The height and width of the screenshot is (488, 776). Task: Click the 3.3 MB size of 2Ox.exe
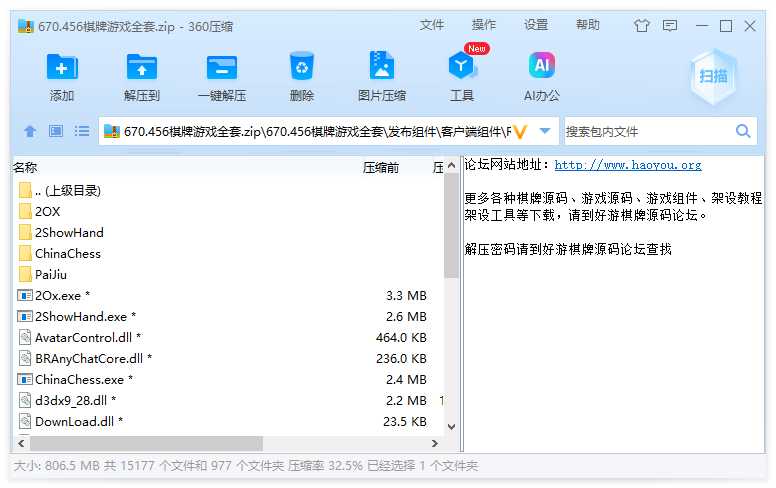406,295
